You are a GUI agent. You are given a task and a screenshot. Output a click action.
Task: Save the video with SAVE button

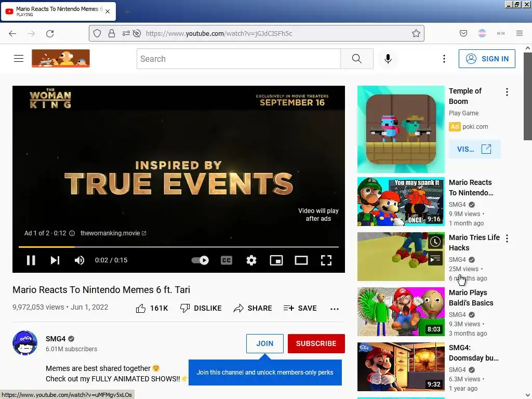coord(300,308)
